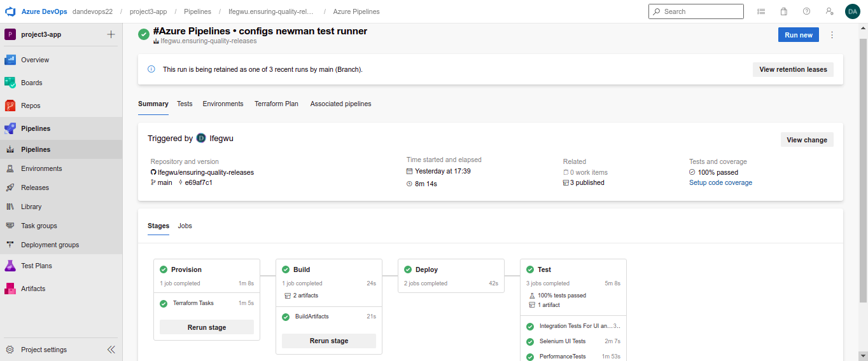The height and width of the screenshot is (361, 868).
Task: Open the Test Plans flask icon
Action: click(x=10, y=266)
